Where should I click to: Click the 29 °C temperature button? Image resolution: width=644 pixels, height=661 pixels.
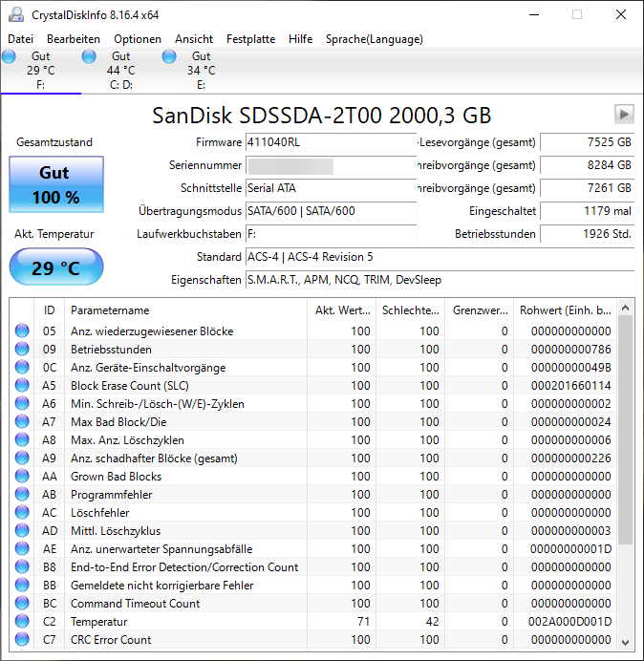(56, 267)
